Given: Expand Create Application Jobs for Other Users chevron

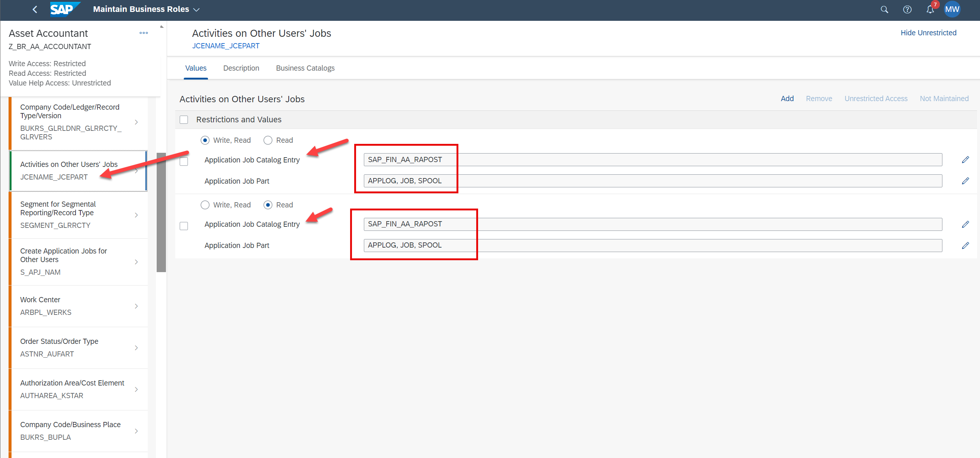Looking at the screenshot, I should point(136,262).
